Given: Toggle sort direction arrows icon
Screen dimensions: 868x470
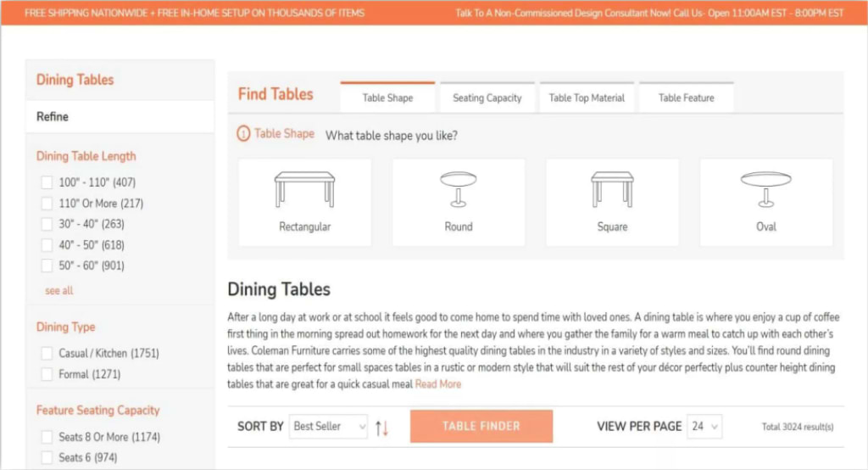Looking at the screenshot, I should 382,427.
